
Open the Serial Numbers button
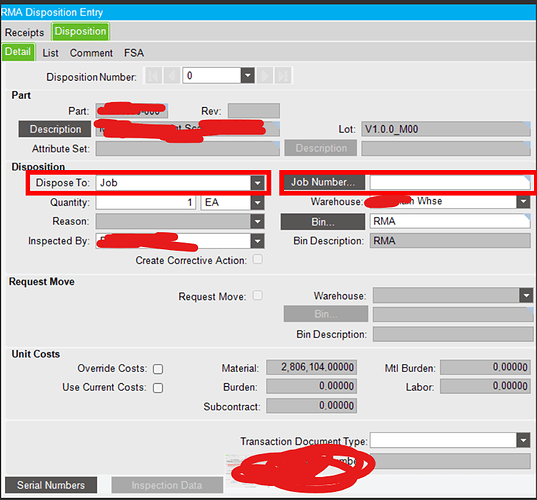pyautogui.click(x=51, y=485)
